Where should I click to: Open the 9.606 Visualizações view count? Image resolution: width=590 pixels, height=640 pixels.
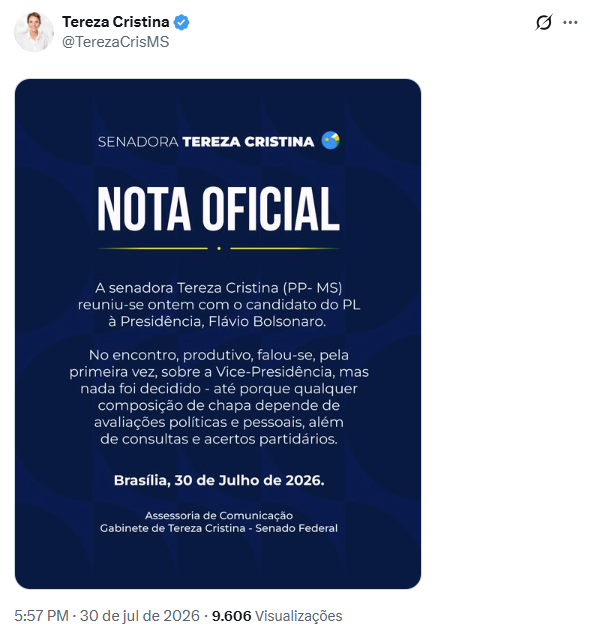tap(277, 616)
